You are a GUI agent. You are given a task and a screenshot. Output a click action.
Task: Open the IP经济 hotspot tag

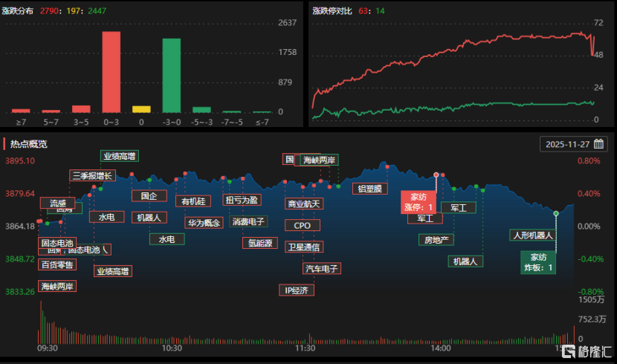click(x=296, y=290)
